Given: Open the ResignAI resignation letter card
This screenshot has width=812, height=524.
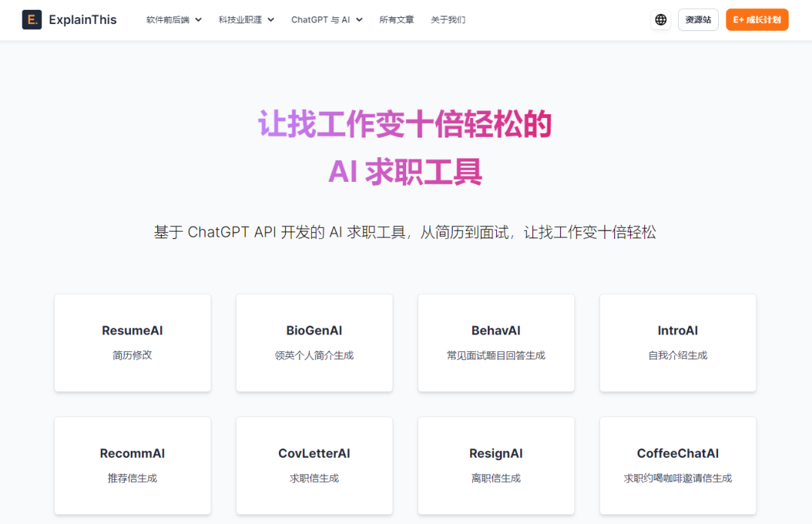Looking at the screenshot, I should [x=496, y=465].
